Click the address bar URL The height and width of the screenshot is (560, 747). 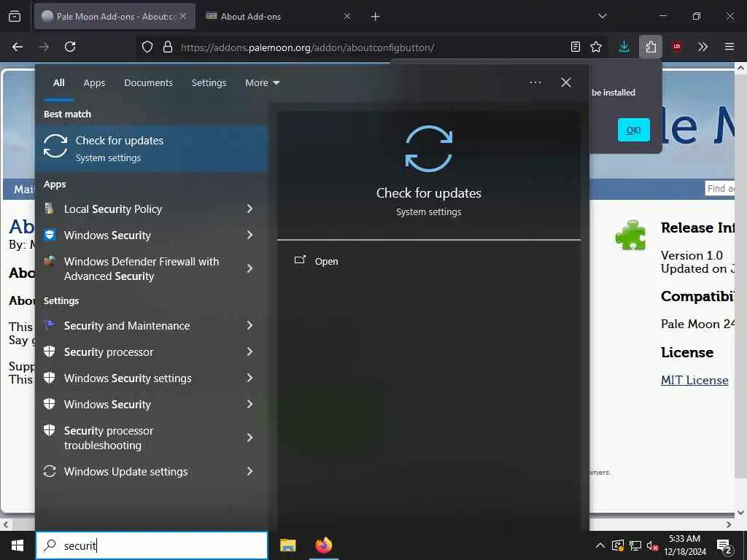(307, 47)
